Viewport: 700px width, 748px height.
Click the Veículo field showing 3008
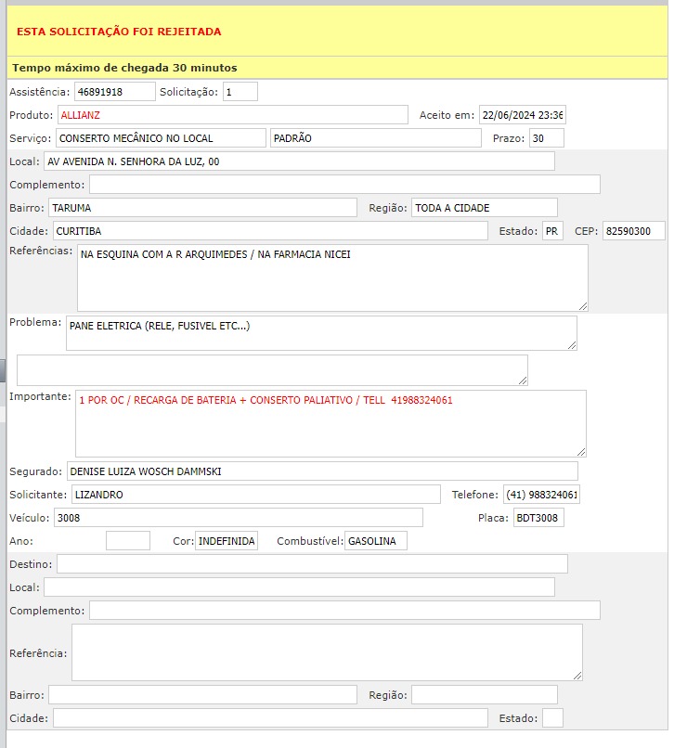pos(239,518)
